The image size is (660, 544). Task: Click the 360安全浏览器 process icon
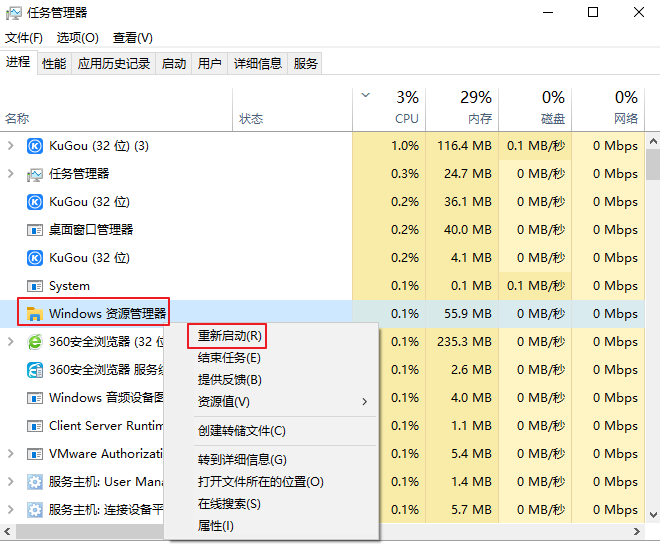(x=34, y=342)
